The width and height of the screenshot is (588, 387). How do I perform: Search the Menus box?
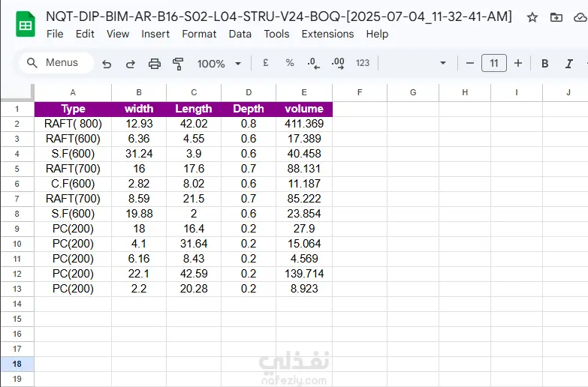(x=56, y=62)
